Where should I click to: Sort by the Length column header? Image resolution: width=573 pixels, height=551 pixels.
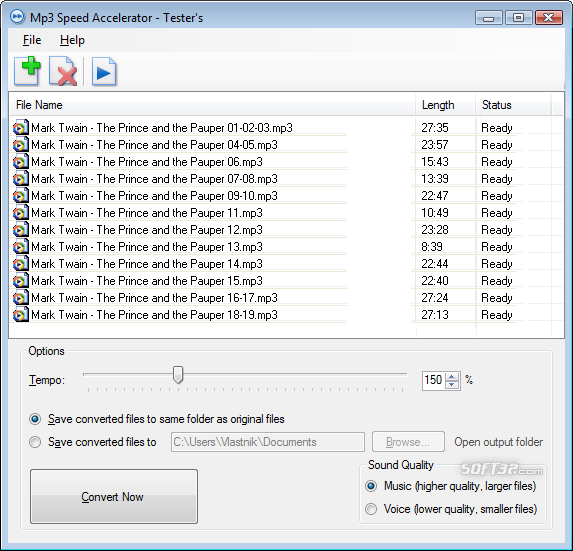point(445,105)
